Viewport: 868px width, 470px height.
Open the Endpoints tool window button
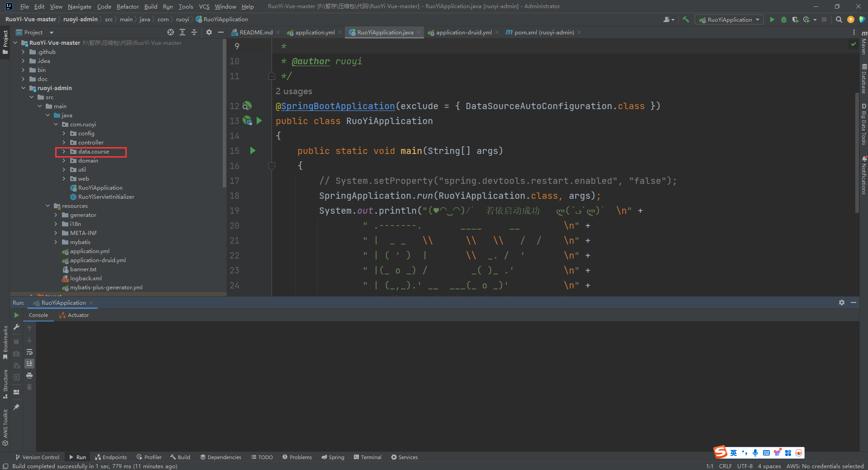[111, 457]
